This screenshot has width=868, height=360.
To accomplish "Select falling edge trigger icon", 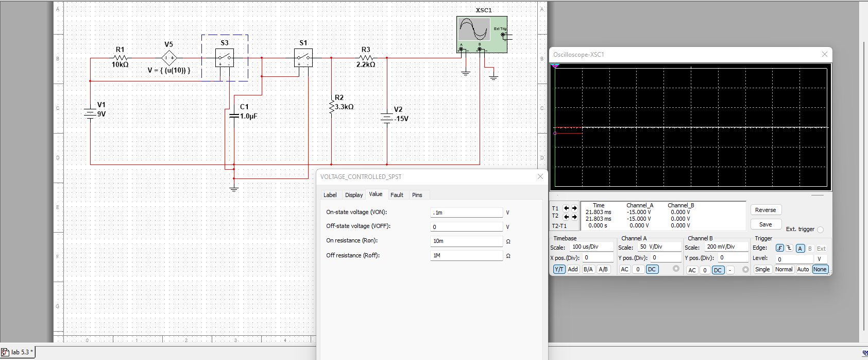I will point(789,248).
